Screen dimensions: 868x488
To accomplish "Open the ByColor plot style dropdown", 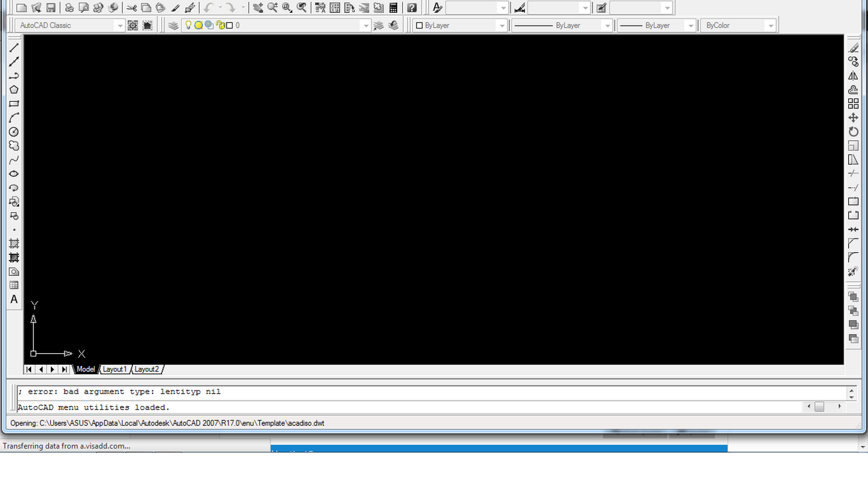I will click(770, 26).
